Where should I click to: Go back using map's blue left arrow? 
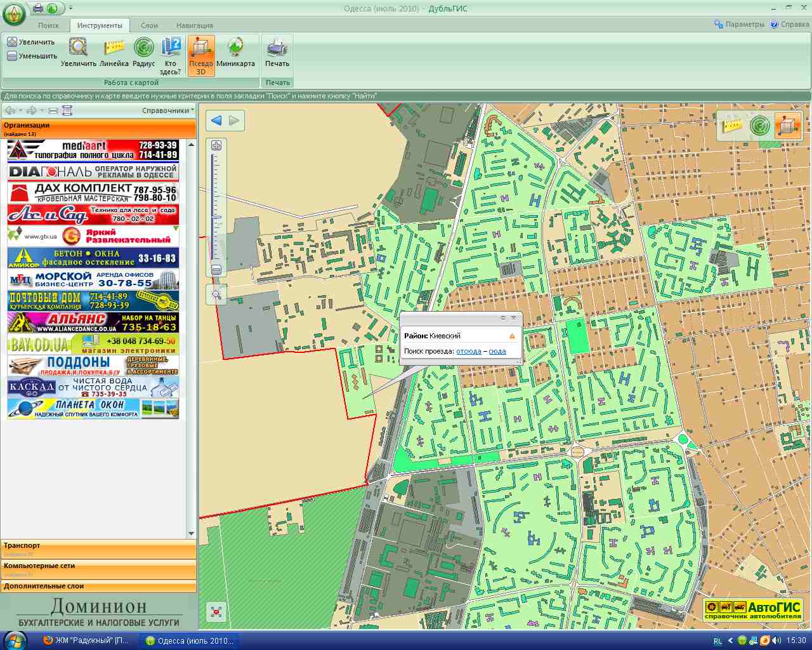pyautogui.click(x=216, y=121)
